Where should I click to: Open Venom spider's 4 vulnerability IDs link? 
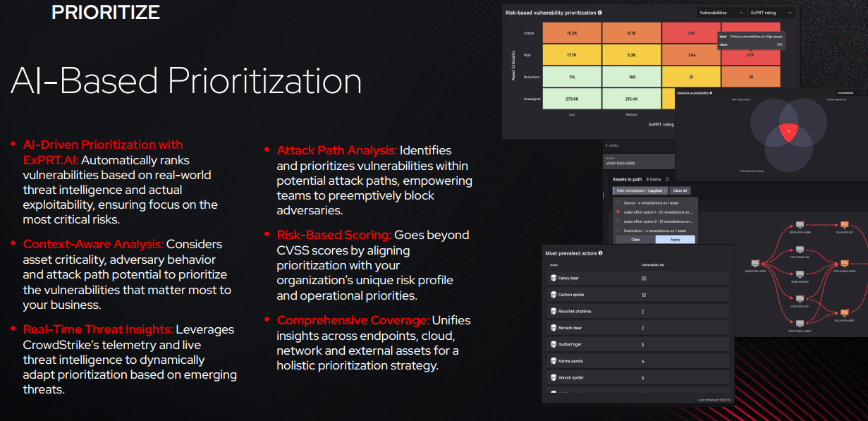click(642, 377)
